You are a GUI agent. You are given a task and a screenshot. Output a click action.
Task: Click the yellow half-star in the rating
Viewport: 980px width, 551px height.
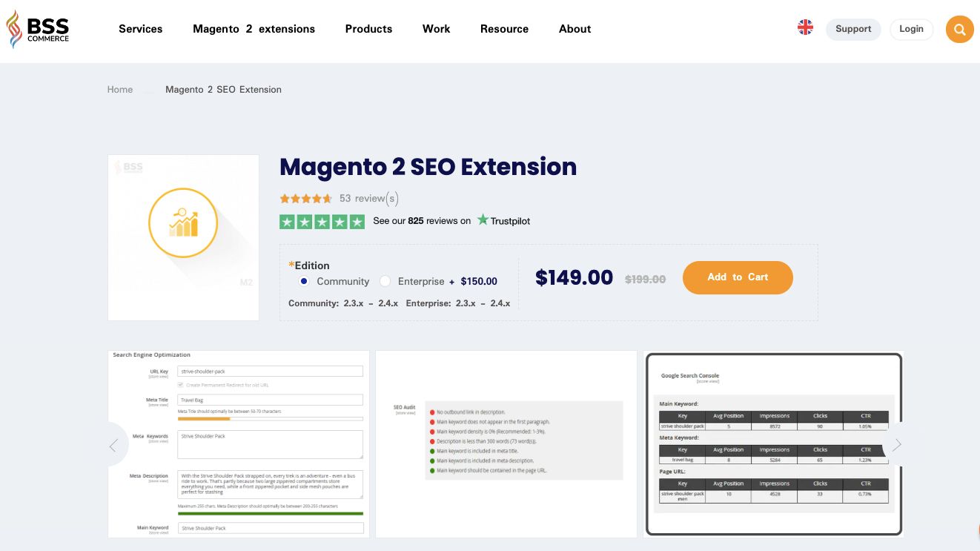328,199
